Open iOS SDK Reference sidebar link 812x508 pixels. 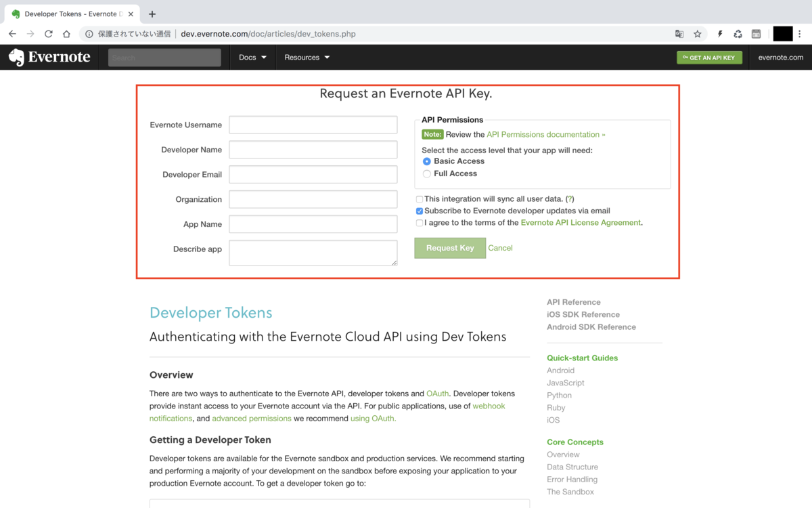(583, 314)
